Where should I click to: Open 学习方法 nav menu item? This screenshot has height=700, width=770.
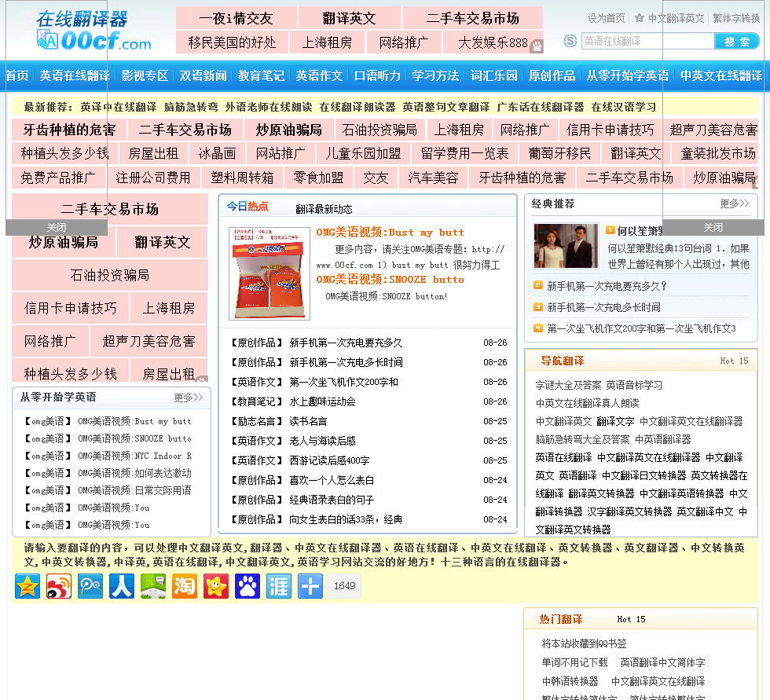(435, 75)
